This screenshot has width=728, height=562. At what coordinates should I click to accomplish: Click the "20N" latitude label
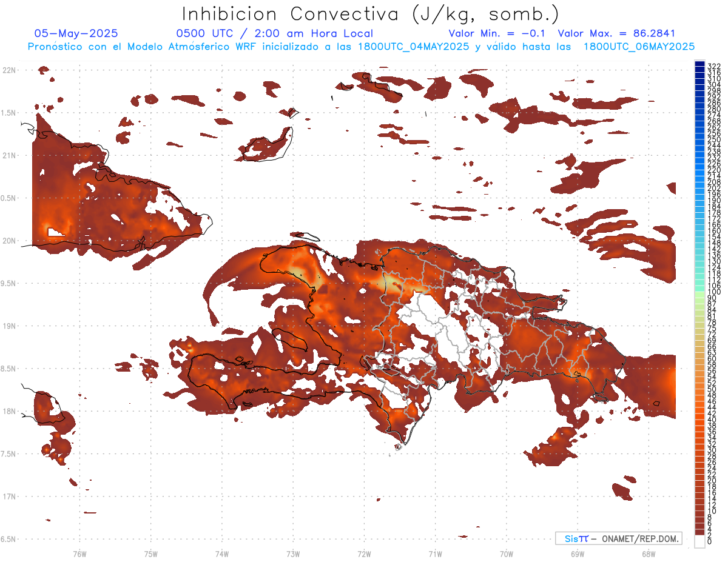tap(8, 241)
